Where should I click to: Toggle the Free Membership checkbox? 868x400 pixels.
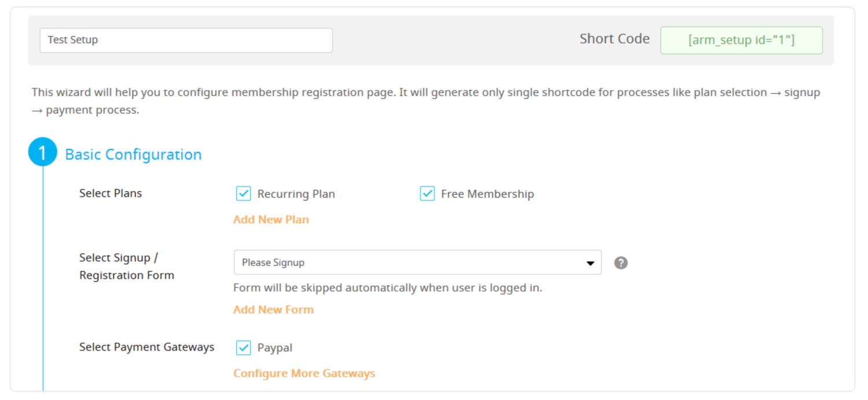(x=427, y=193)
